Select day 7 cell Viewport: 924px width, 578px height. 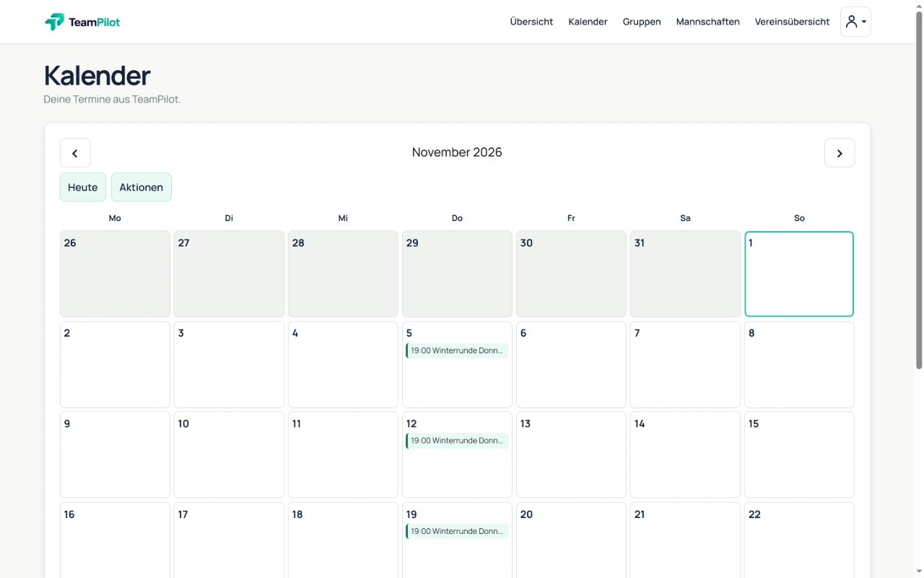point(685,364)
